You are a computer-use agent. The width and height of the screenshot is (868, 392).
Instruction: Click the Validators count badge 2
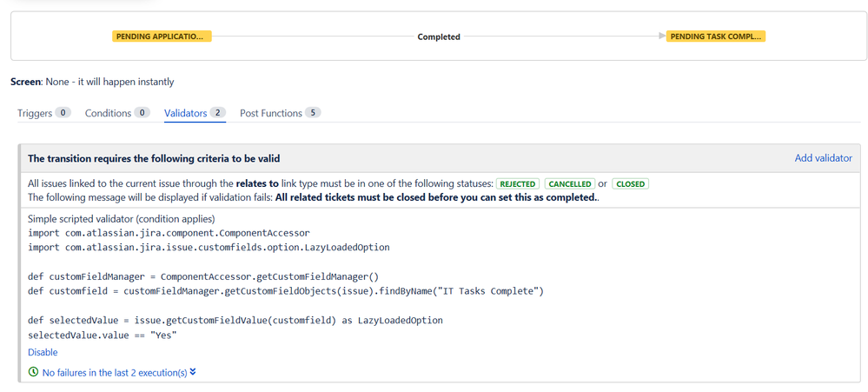(x=218, y=113)
